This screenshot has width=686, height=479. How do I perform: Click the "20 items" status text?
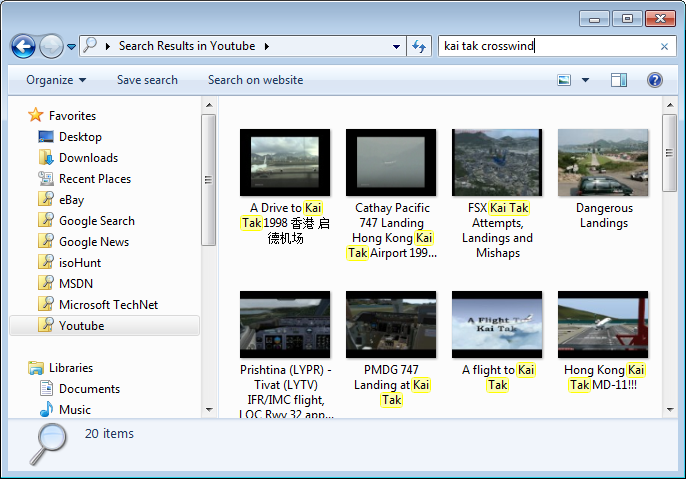coord(109,434)
